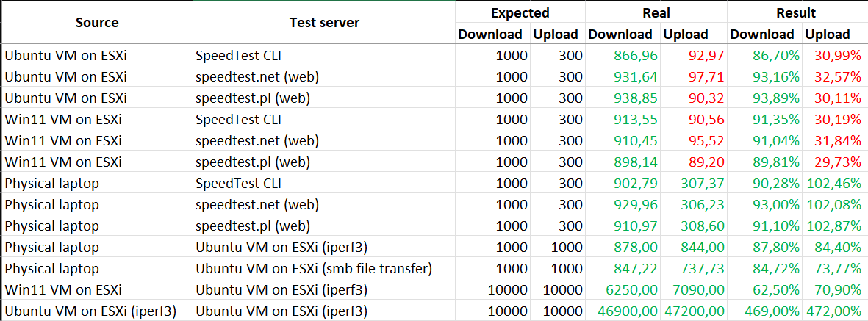Click the Expected merged header cell

(520, 12)
